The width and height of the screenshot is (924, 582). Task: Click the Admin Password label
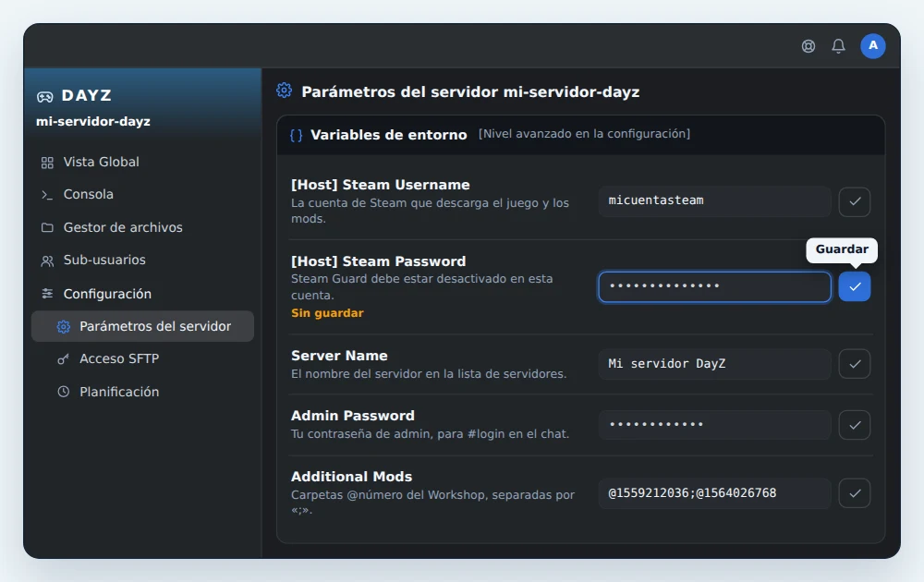point(352,416)
